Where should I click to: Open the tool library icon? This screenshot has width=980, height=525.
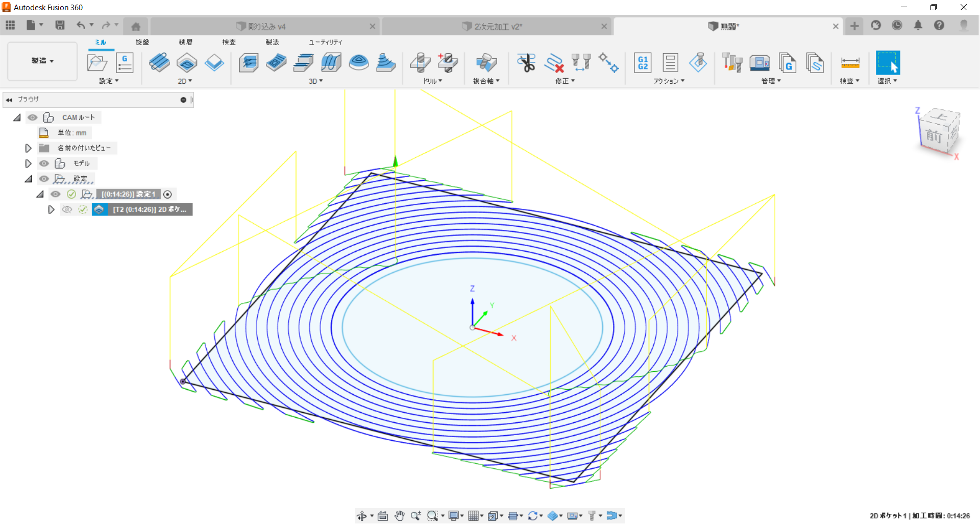732,63
